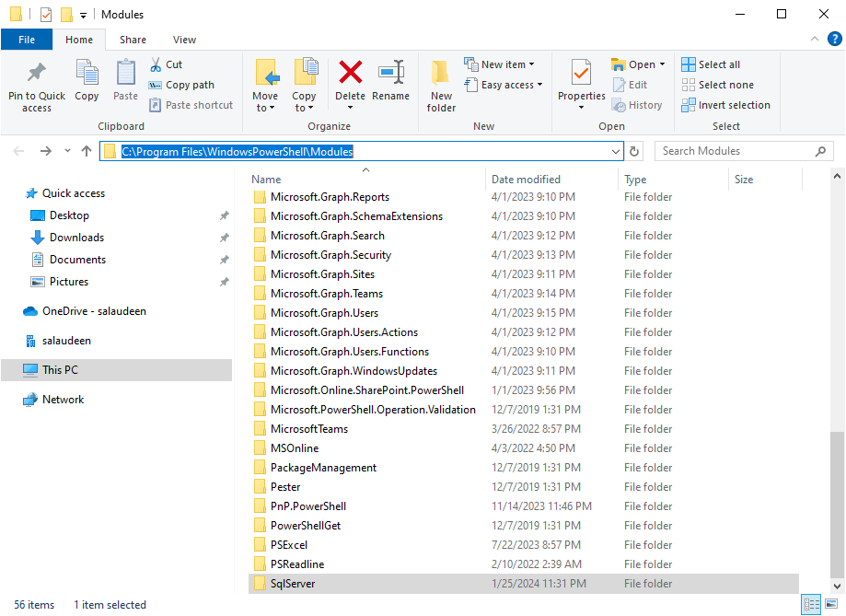846x616 pixels.
Task: Open the Downloads folder in the sidebar
Action: [x=75, y=237]
